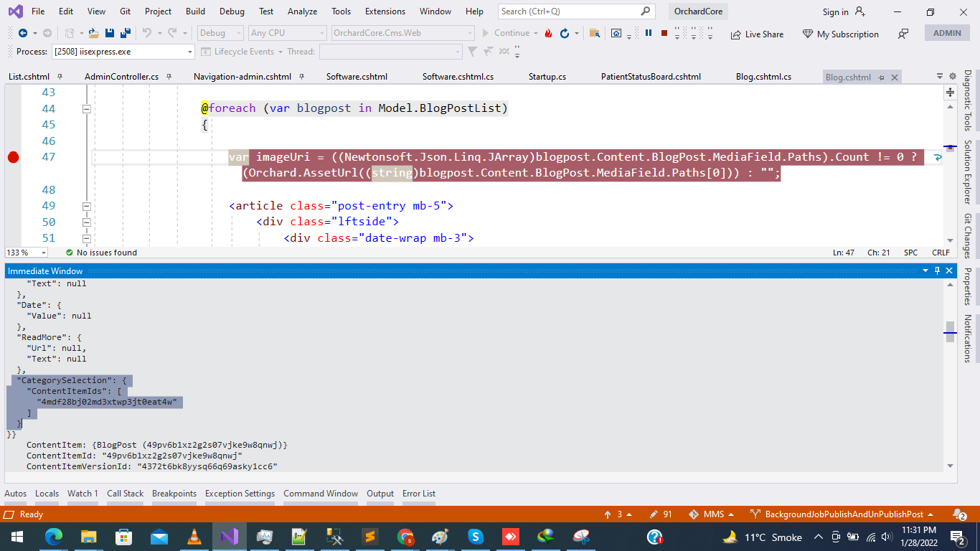Click the MMS repository status item
This screenshot has width=980, height=551.
710,514
